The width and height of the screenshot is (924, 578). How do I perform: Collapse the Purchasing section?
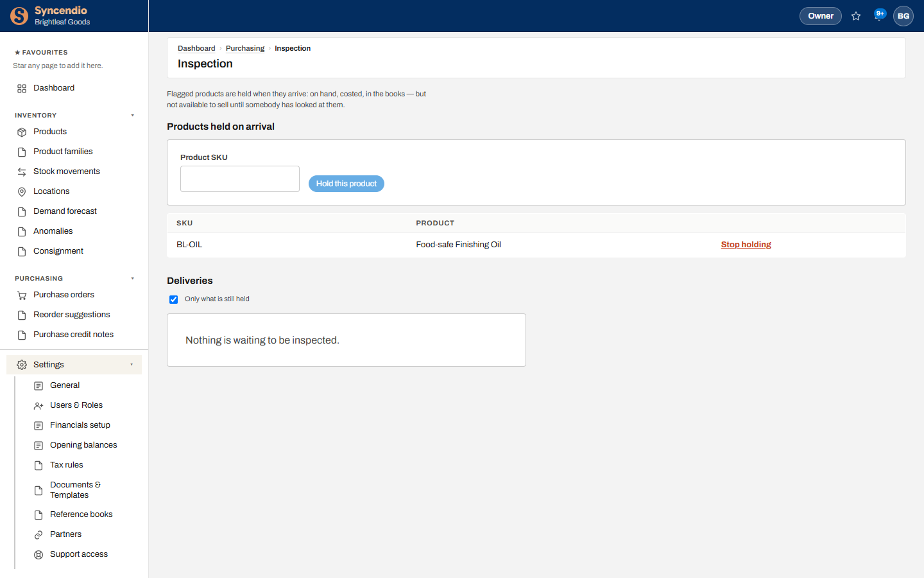coord(133,279)
